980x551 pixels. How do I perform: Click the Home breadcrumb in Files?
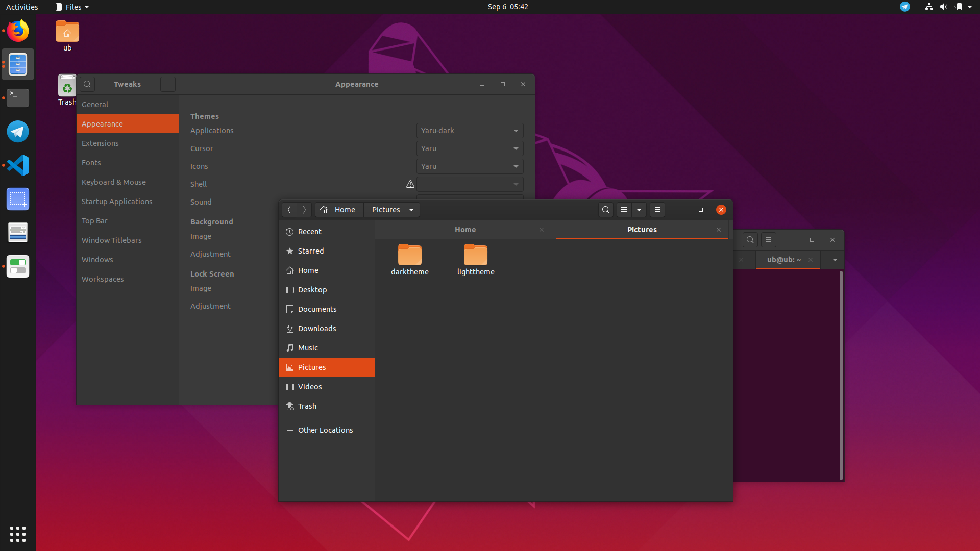338,209
